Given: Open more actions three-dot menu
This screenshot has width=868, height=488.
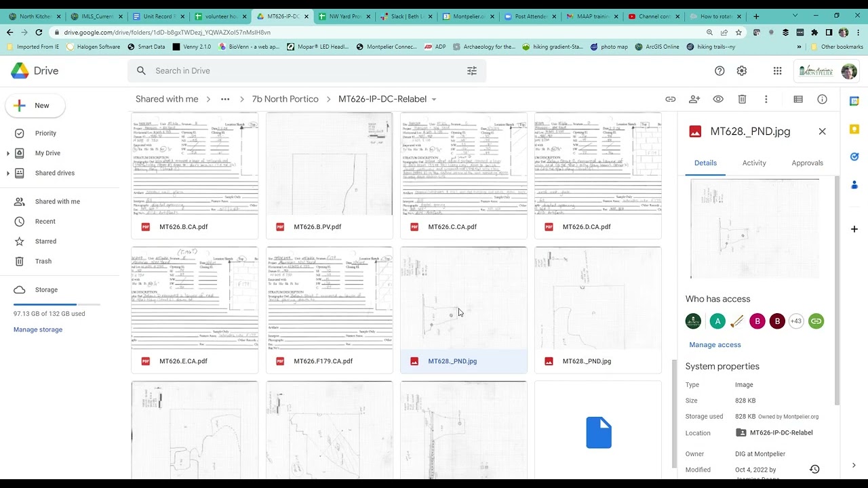Looking at the screenshot, I should 766,99.
